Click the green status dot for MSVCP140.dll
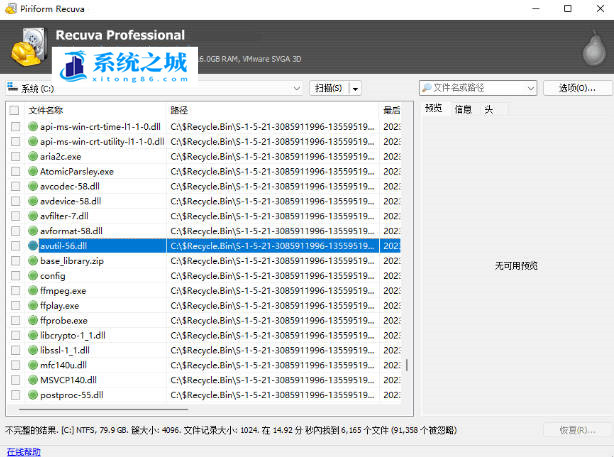The height and width of the screenshot is (457, 614). 33,379
